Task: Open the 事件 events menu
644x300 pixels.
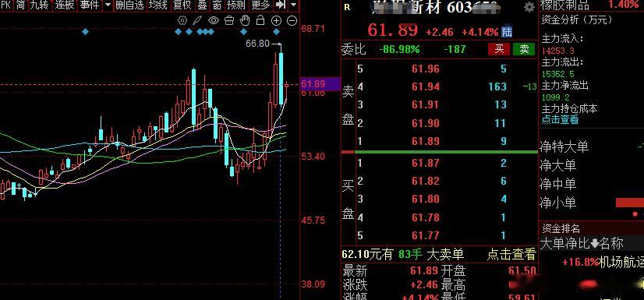Action: [90, 5]
